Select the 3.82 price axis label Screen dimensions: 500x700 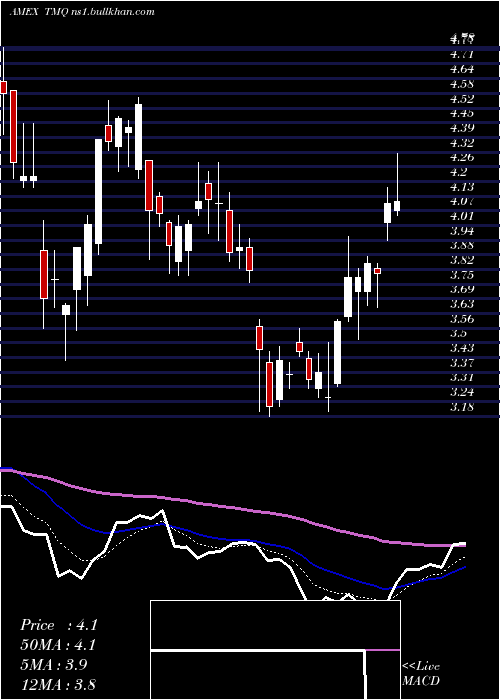tap(462, 260)
